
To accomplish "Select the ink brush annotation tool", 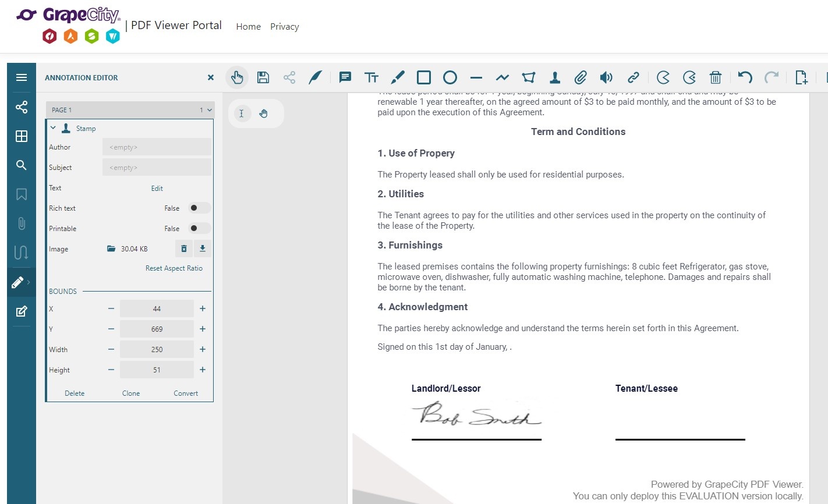I will point(398,77).
